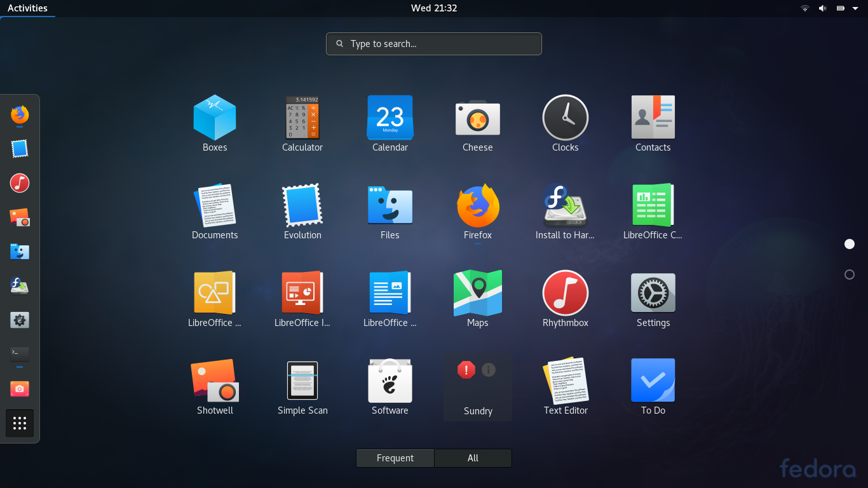Select the first app page indicator
The width and height of the screenshot is (868, 488).
[x=850, y=244]
